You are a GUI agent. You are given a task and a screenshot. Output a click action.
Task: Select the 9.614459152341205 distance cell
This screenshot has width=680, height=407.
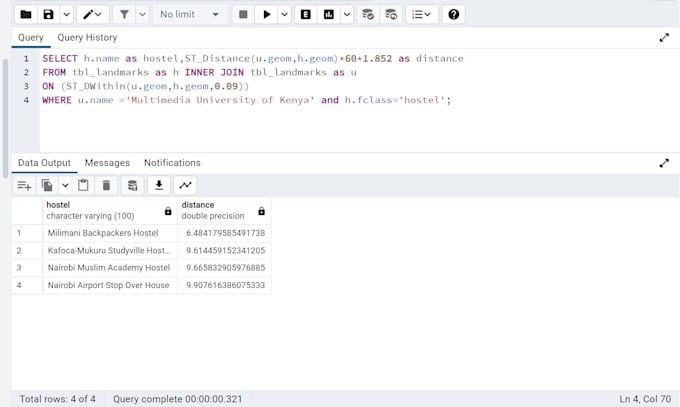coord(224,251)
